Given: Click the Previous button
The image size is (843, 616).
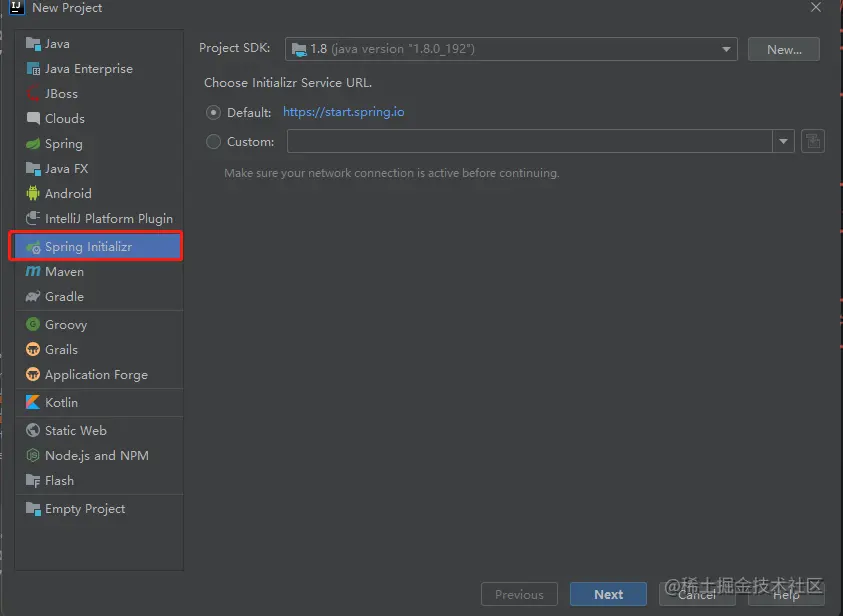Looking at the screenshot, I should (x=519, y=594).
